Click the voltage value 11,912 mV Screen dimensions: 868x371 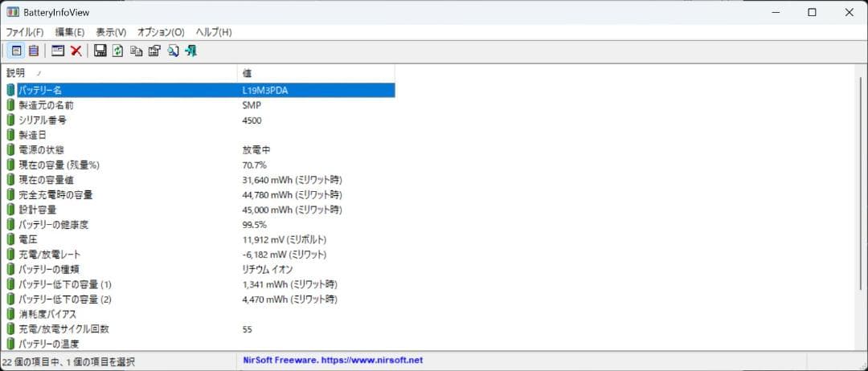coord(285,239)
